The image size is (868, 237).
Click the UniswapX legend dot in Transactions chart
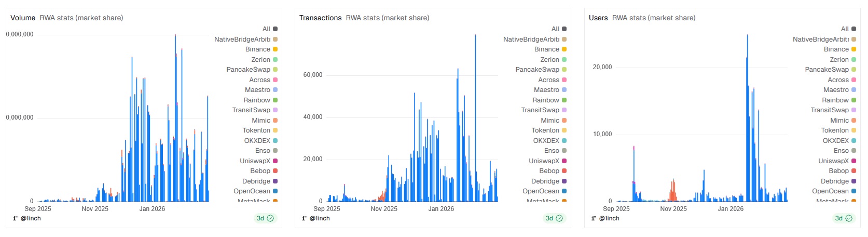point(564,161)
